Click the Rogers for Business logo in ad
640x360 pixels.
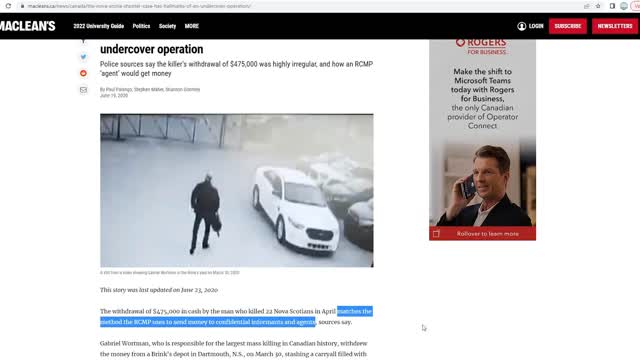click(x=482, y=46)
